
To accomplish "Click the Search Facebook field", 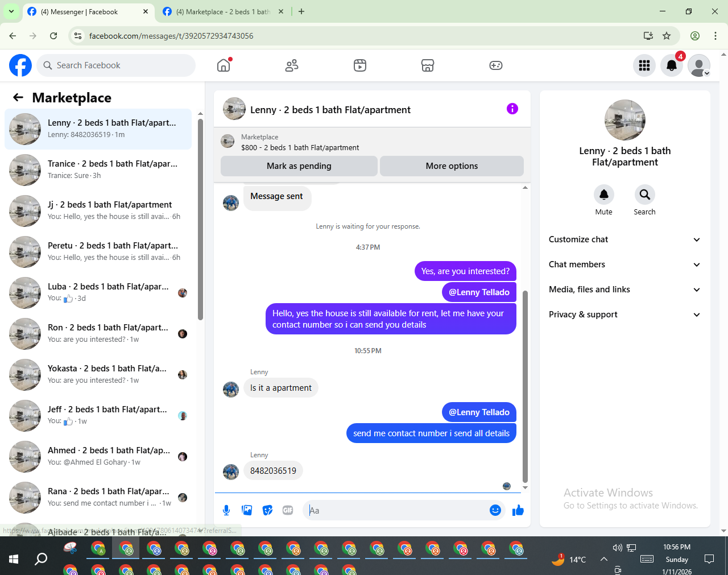I will coord(116,65).
